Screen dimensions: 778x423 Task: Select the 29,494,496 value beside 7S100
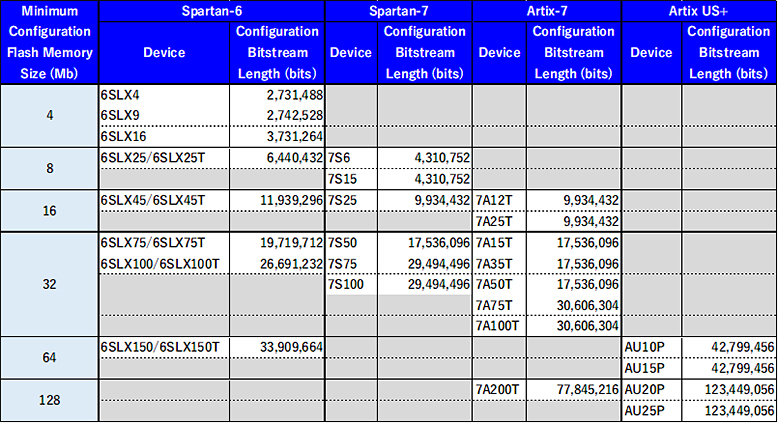coord(439,285)
